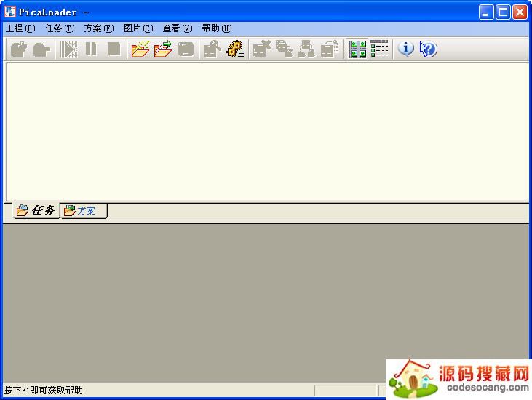Open settings via the yellow gear icon
This screenshot has height=400, width=532.
click(235, 49)
